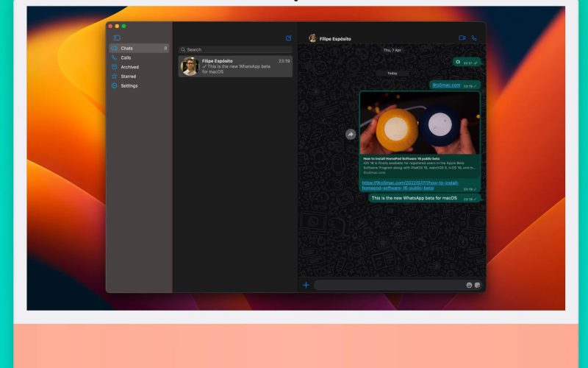Open Filipe Espósito conversation in chat list
588x368 pixels.
point(235,66)
